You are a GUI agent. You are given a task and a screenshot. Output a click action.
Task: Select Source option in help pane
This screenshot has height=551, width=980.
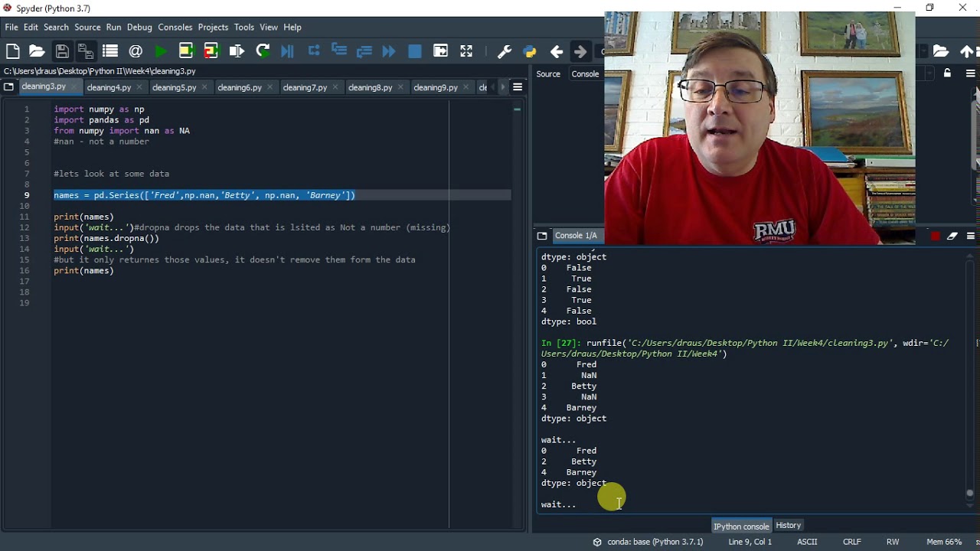pos(548,73)
